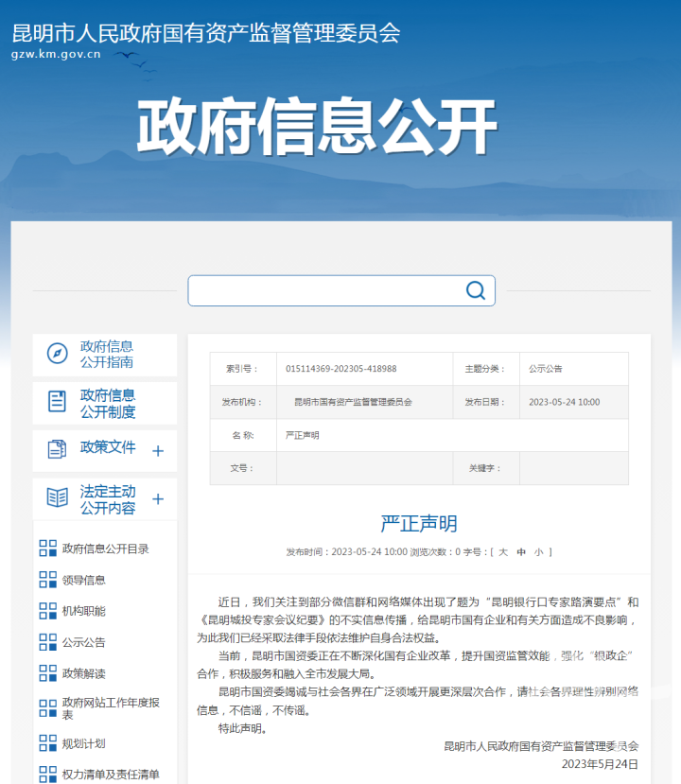The width and height of the screenshot is (681, 784).
Task: Go to 政府网站工作年度报表
Action: 111,708
